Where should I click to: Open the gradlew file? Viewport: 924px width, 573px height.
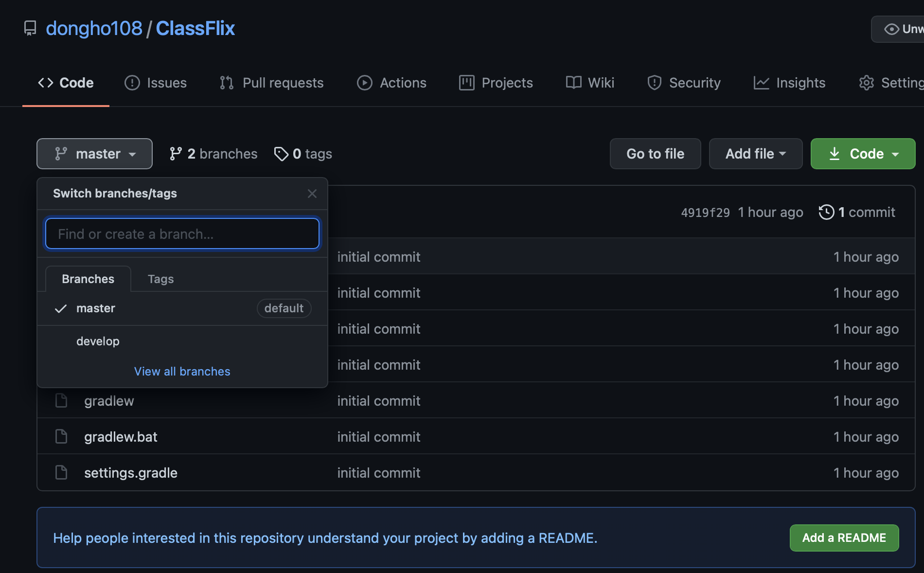click(x=109, y=401)
